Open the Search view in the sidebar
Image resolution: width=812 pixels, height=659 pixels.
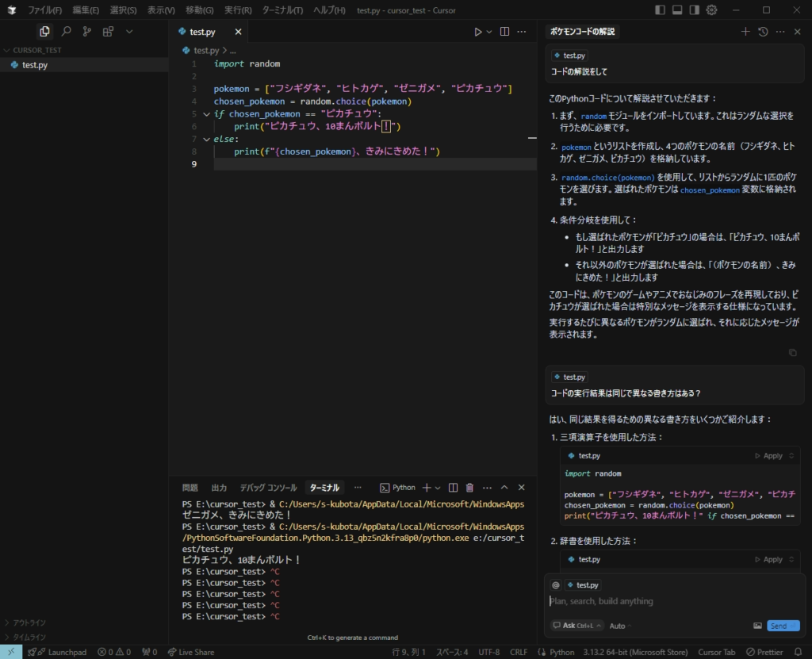pyautogui.click(x=66, y=32)
